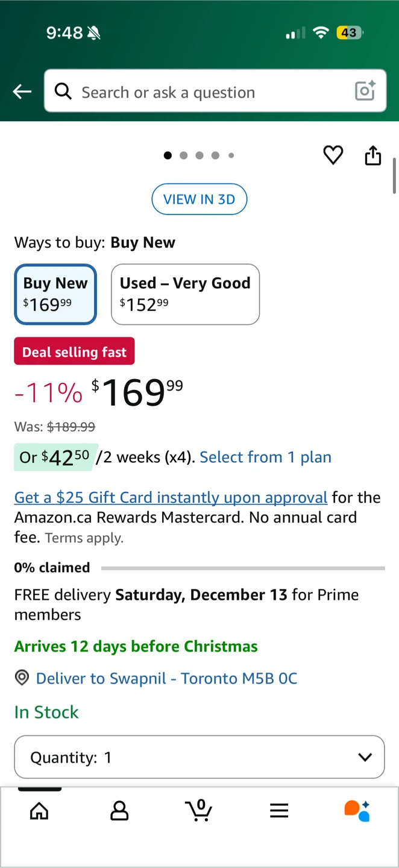
Task: Tap the magnifying glass search icon
Action: tap(63, 91)
